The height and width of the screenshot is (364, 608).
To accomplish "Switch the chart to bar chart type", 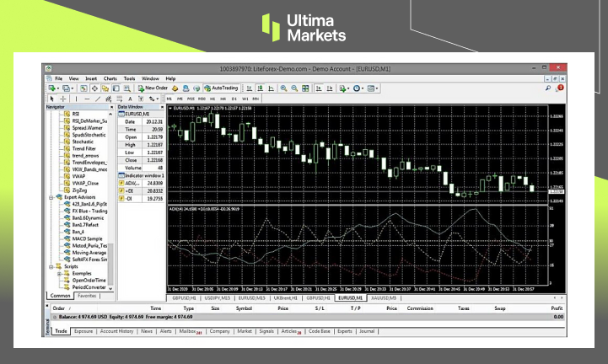I will click(x=250, y=88).
